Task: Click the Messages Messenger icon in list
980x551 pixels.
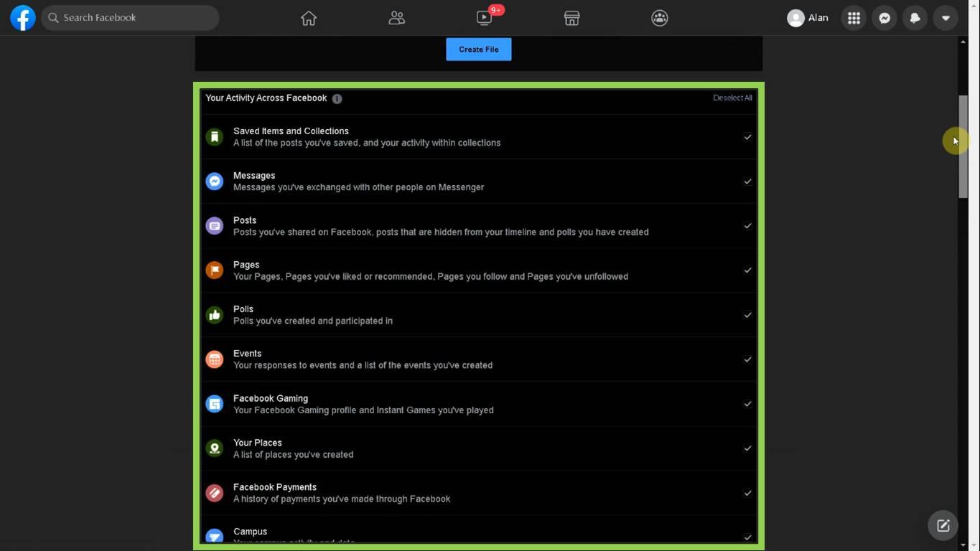Action: (x=215, y=182)
